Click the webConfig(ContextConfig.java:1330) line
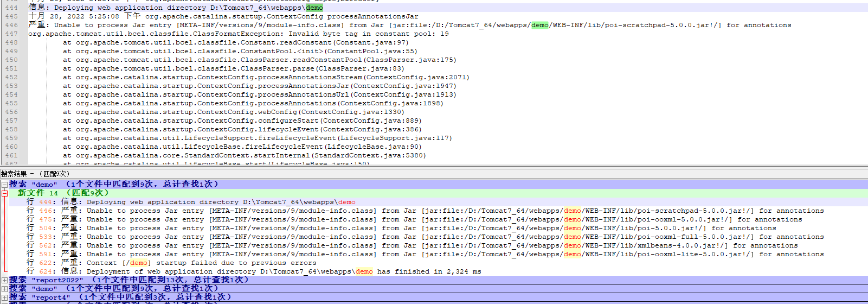This screenshot has width=868, height=304. click(x=234, y=112)
